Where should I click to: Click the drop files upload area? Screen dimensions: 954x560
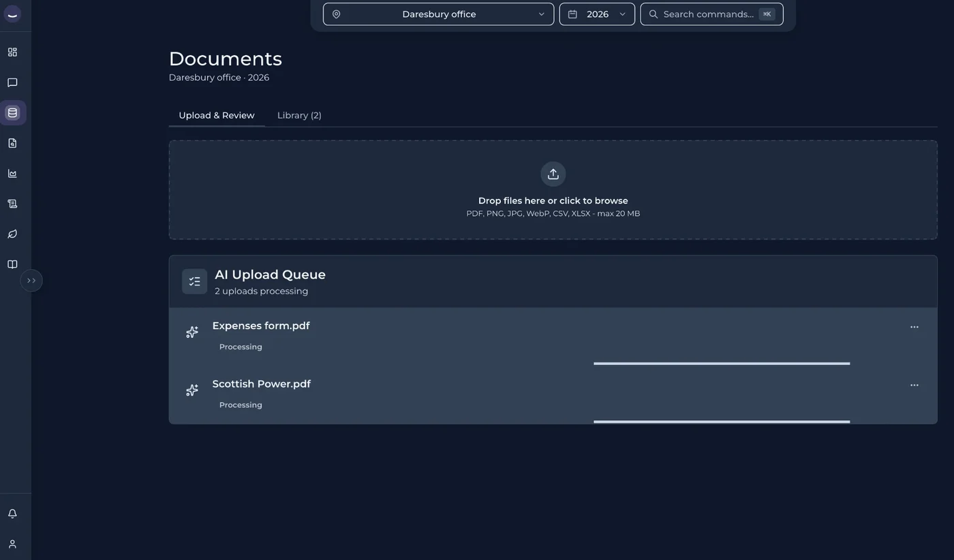[x=553, y=190]
